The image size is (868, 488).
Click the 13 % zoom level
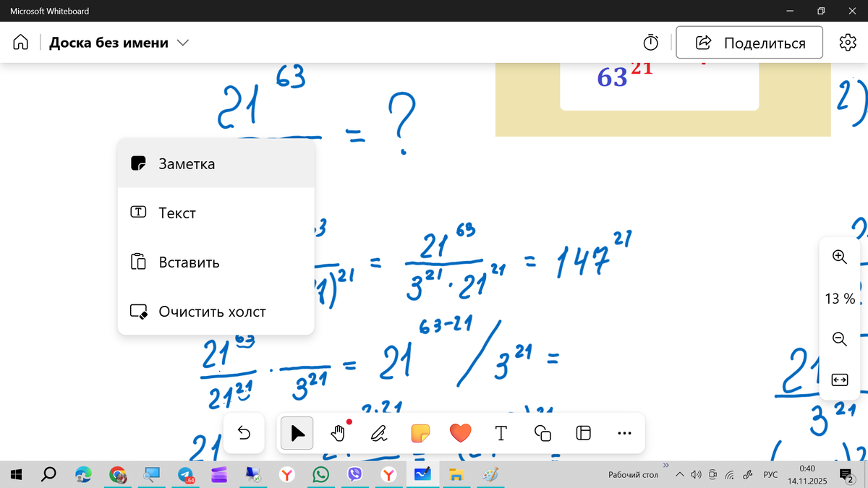[x=840, y=298]
